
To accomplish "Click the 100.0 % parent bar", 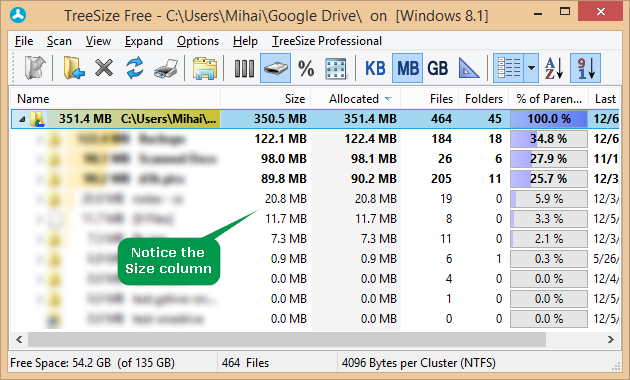I will point(548,119).
